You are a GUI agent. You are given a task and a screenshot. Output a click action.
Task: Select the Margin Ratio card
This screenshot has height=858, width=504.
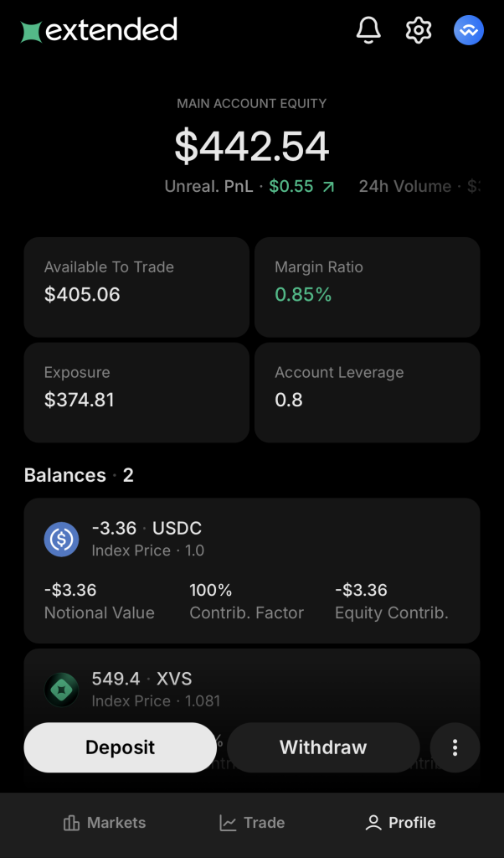point(367,287)
